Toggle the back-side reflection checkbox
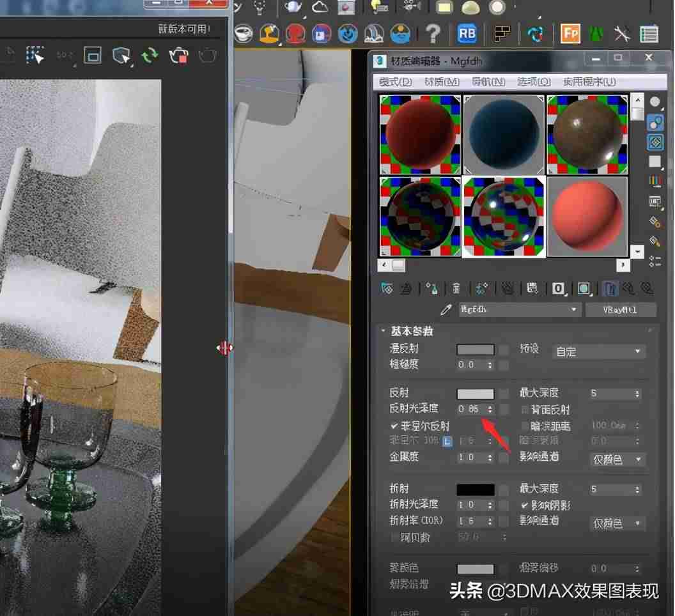 (525, 409)
